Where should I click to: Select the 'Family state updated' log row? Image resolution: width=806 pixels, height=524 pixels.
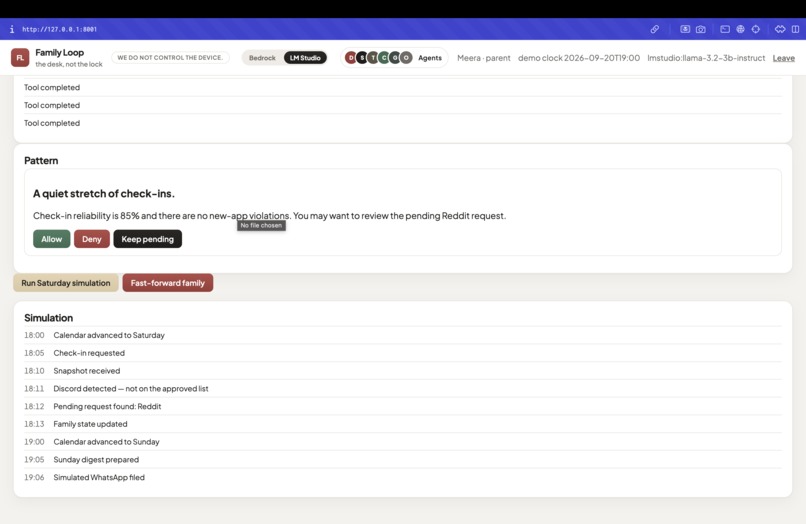click(x=402, y=424)
